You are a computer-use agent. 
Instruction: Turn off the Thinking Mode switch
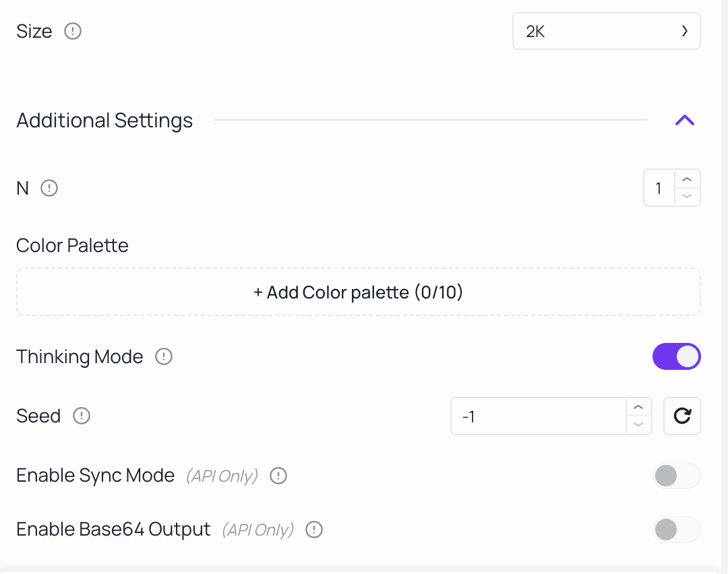[676, 356]
